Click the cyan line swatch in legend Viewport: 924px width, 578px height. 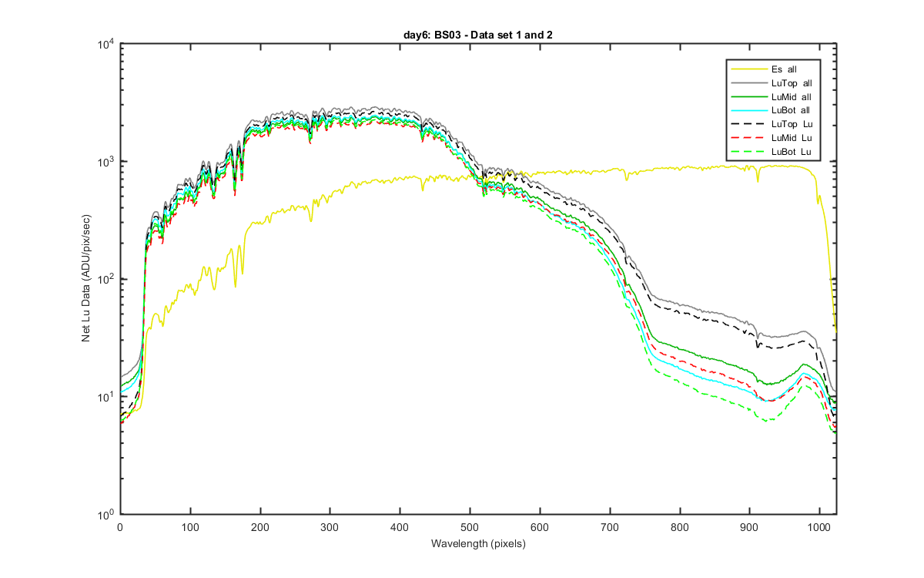tap(748, 111)
